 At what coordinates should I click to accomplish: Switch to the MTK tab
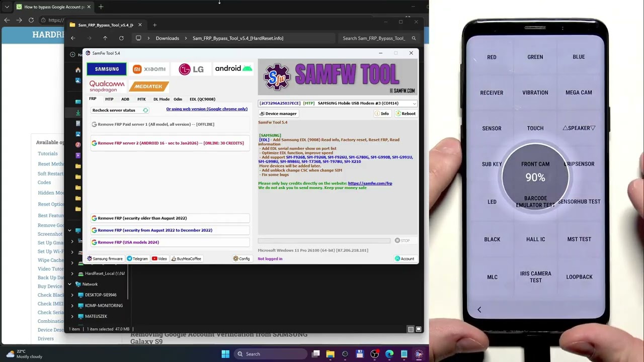tap(141, 99)
